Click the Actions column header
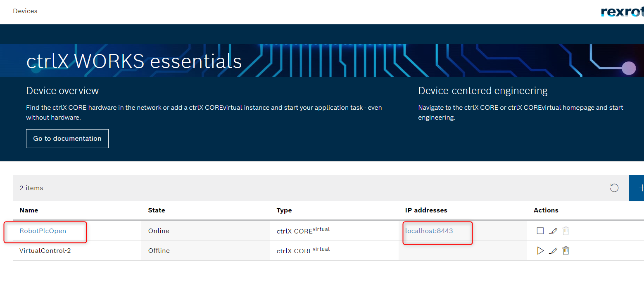The image size is (644, 297). click(x=546, y=210)
